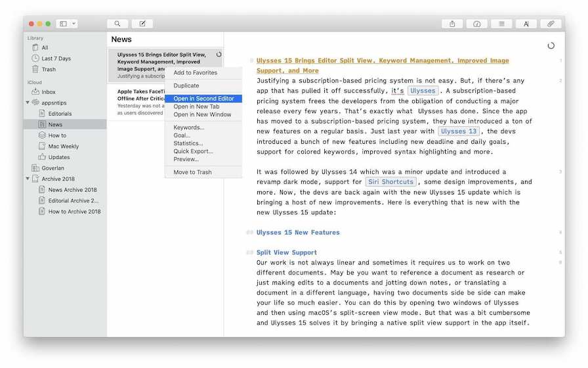Toggle the sidebar view layout button
The height and width of the screenshot is (368, 588).
tap(64, 24)
